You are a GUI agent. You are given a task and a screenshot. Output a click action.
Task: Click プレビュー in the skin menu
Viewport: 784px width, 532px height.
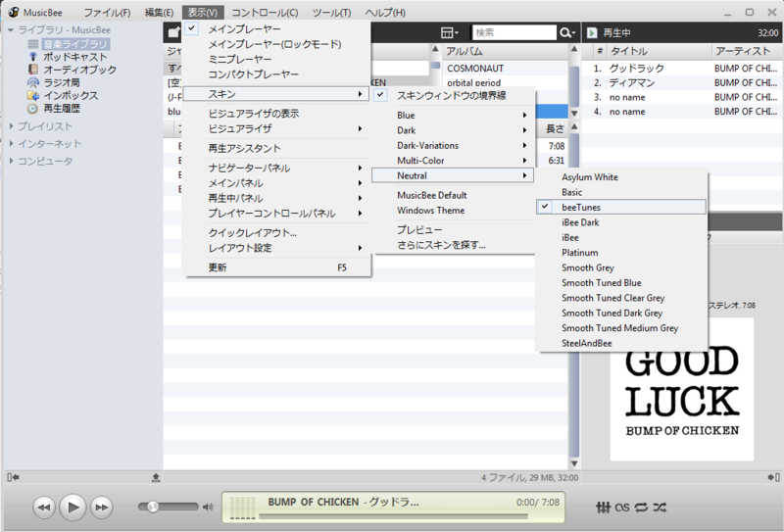tap(453, 230)
